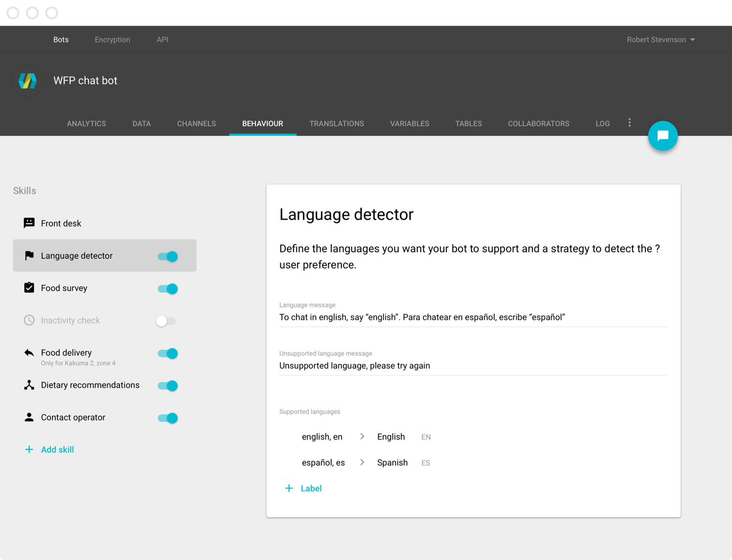Click the "EN" language code
This screenshot has width=732, height=560.
[x=426, y=437]
